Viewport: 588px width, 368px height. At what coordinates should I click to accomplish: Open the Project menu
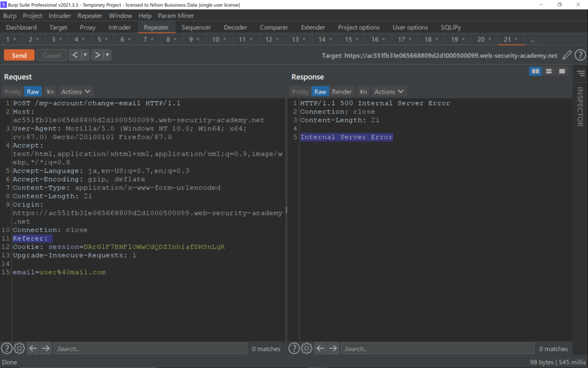pyautogui.click(x=32, y=16)
